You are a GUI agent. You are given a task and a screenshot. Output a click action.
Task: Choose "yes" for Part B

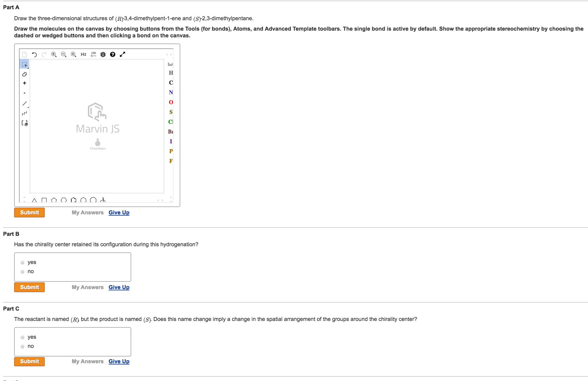[x=23, y=262]
